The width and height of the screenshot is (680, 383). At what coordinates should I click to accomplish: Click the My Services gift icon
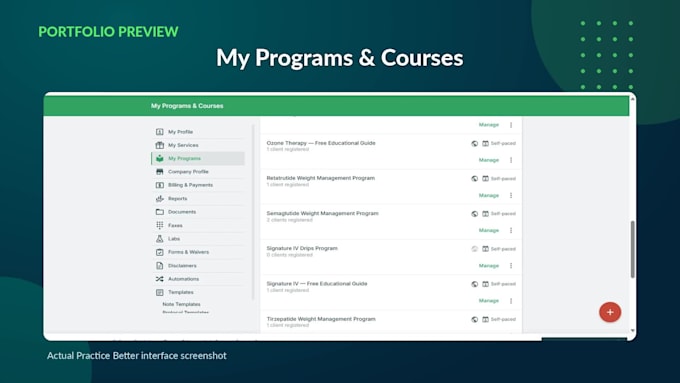160,145
